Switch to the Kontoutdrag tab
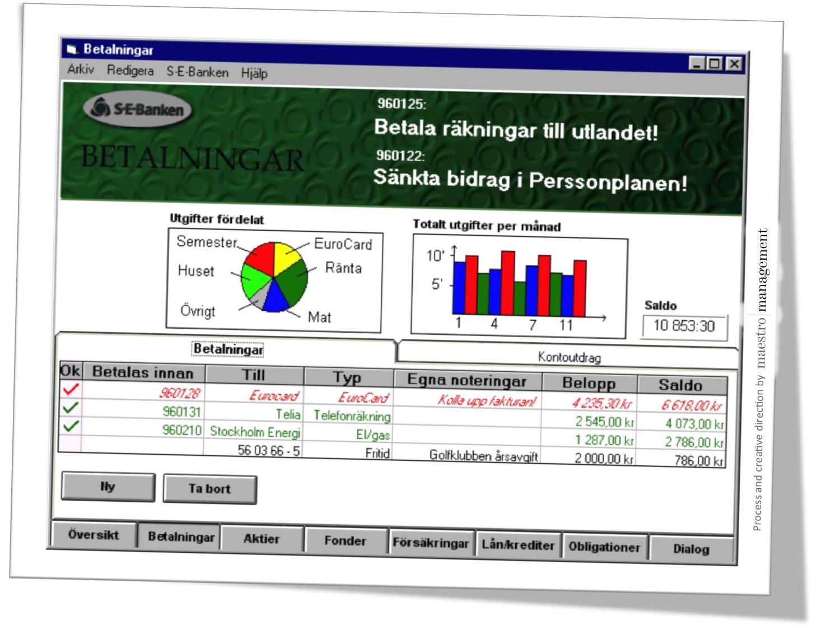This screenshot has width=840, height=630. tap(568, 356)
